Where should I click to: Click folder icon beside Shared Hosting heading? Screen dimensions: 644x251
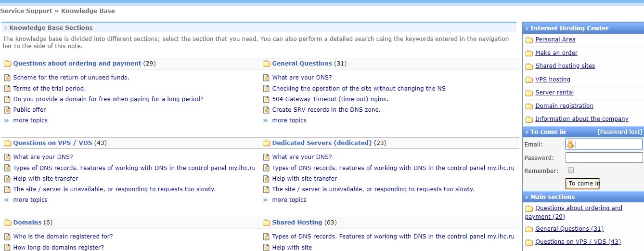tap(266, 223)
